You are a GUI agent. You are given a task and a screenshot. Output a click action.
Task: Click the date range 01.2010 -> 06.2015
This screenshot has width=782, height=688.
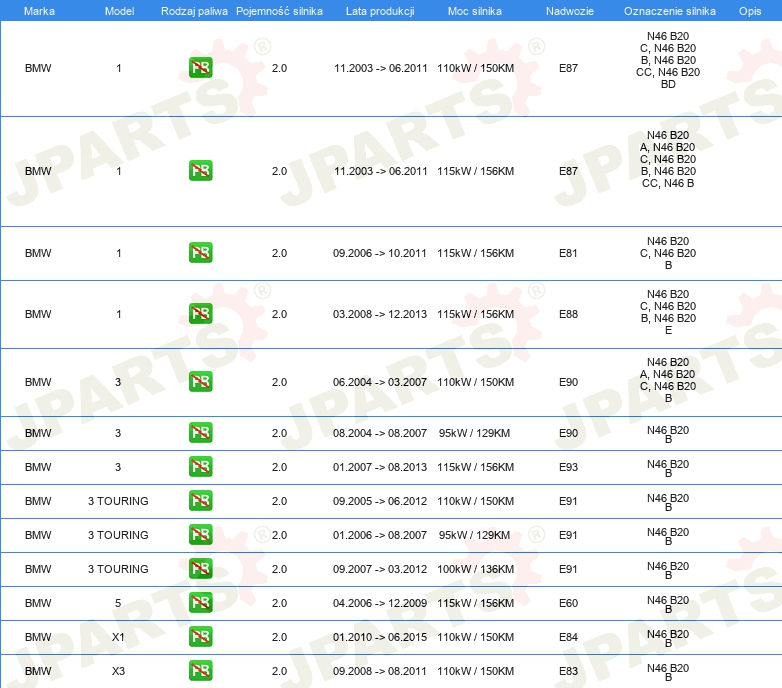pos(380,637)
